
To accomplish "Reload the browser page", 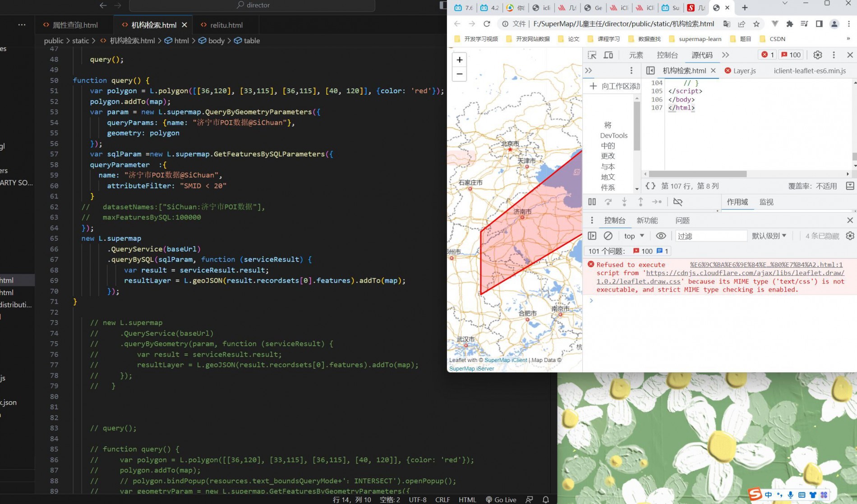I will (487, 24).
